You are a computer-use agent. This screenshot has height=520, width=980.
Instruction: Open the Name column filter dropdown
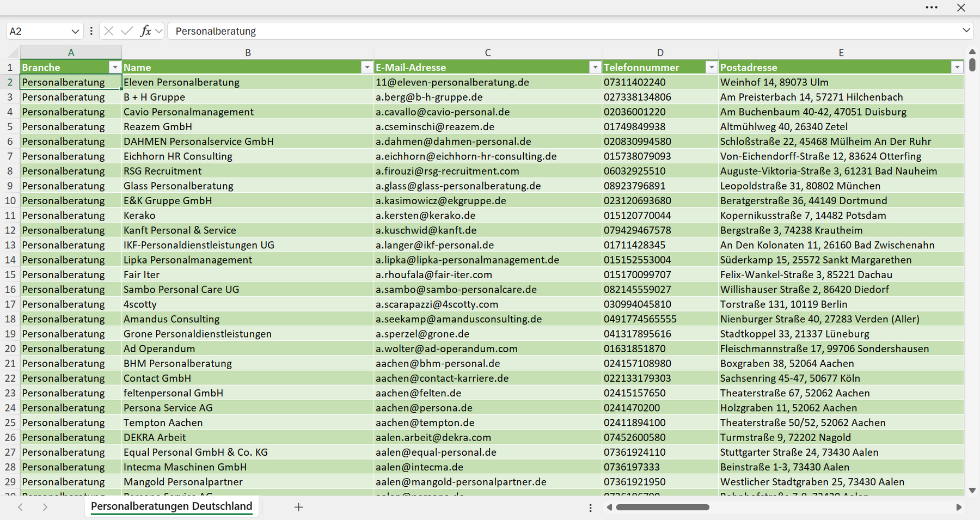point(367,67)
